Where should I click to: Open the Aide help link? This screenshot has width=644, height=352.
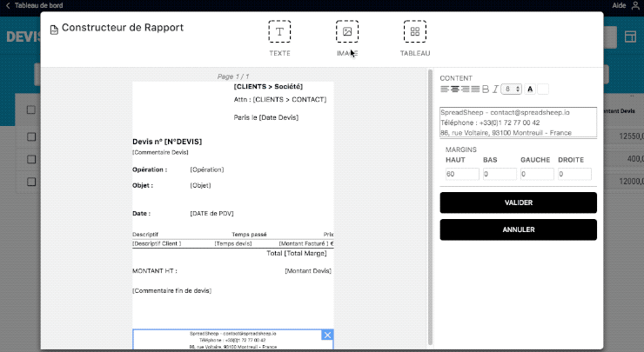619,5
